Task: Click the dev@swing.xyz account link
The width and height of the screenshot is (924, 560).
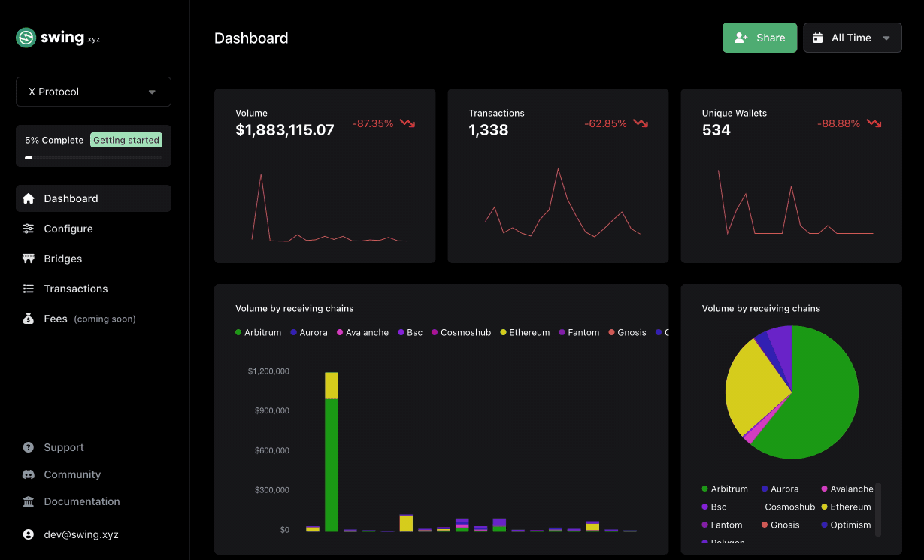Action: (80, 534)
